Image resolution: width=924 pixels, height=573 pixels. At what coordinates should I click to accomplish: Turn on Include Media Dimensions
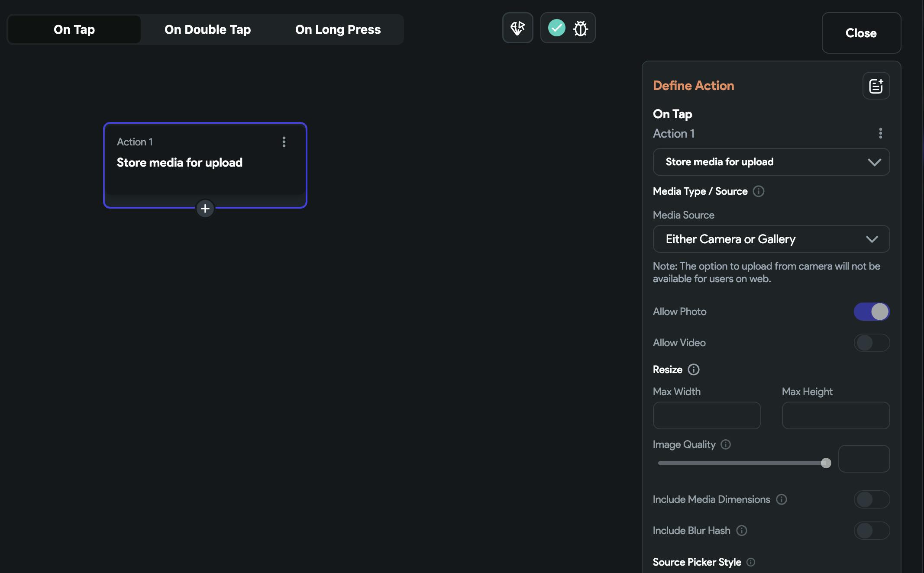[x=871, y=499]
